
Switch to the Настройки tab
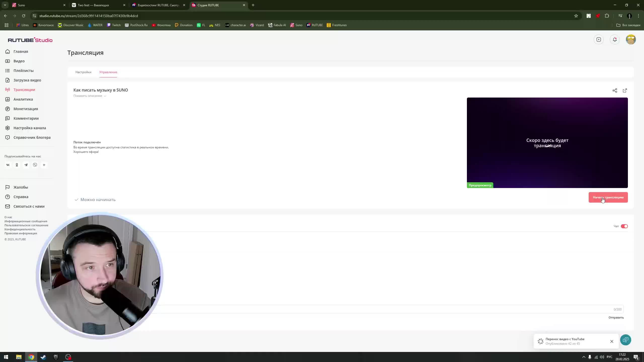[83, 72]
